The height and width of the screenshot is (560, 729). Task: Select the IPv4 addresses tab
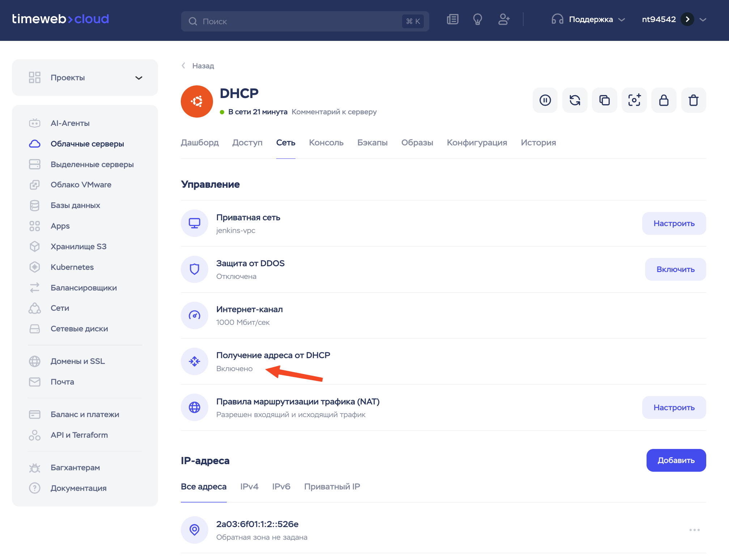pyautogui.click(x=249, y=487)
